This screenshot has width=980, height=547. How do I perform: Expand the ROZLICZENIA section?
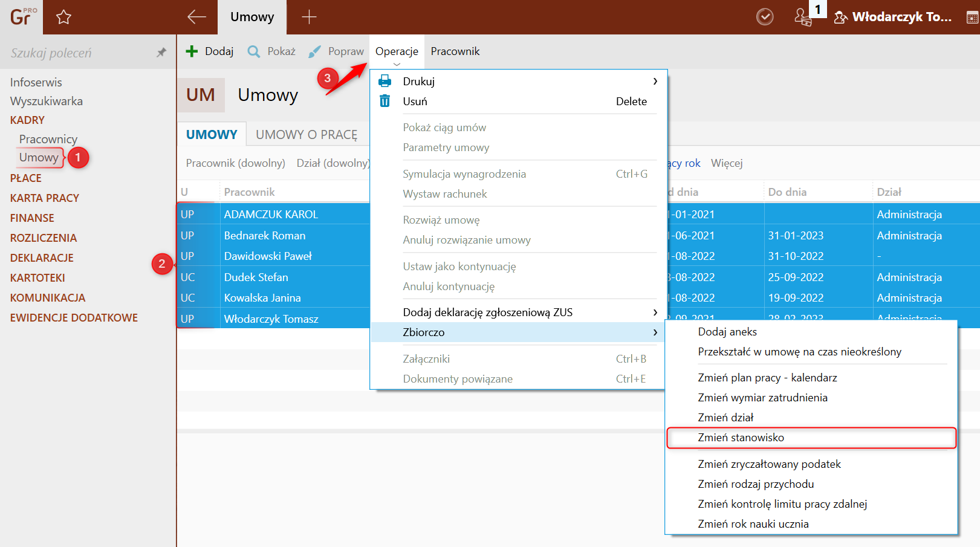(x=44, y=238)
